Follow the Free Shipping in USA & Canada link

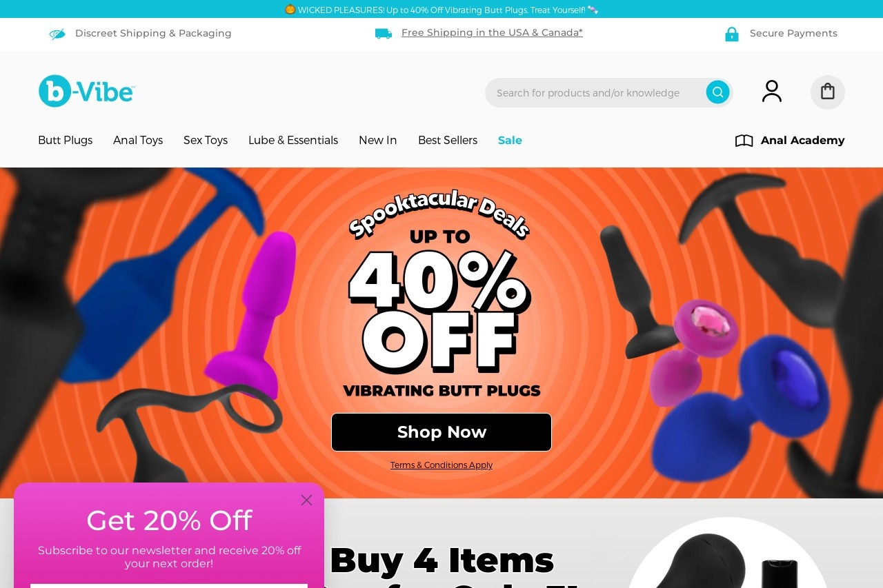click(x=492, y=33)
